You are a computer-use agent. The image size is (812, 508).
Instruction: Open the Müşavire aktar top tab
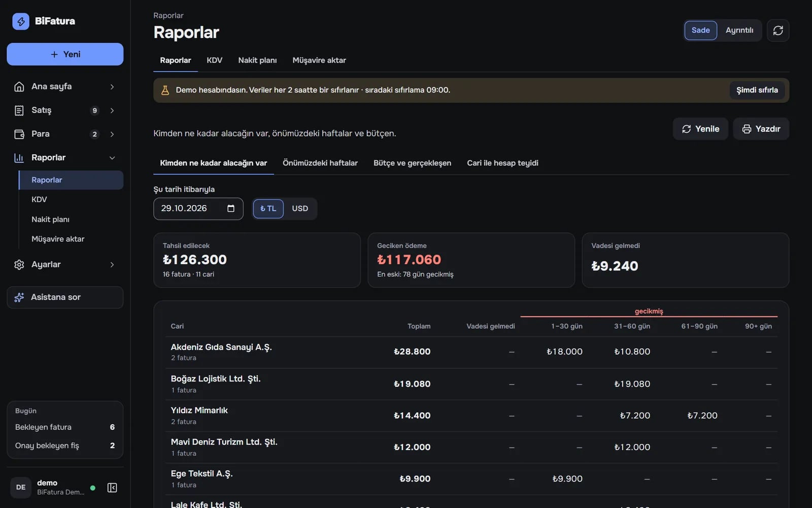click(x=319, y=60)
